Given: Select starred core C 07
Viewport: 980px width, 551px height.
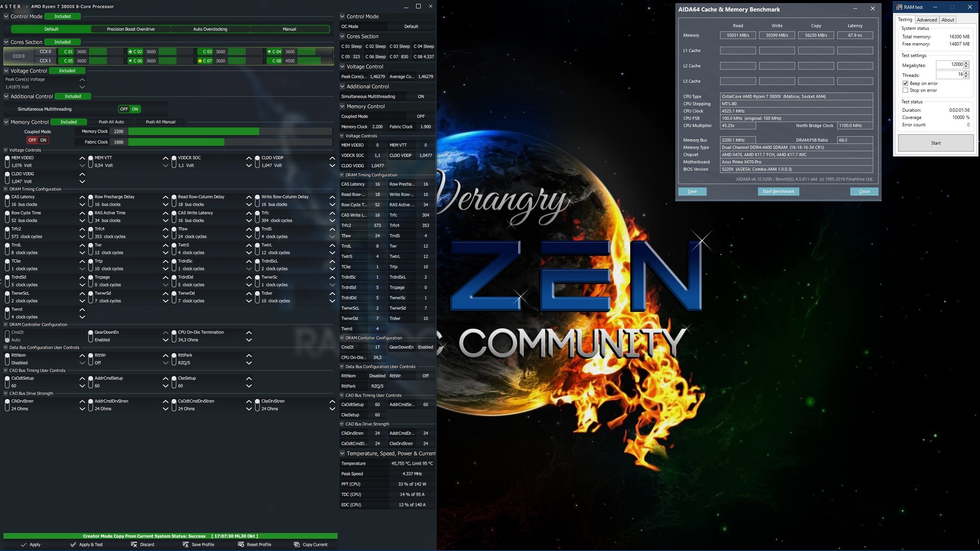Looking at the screenshot, I should pyautogui.click(x=205, y=61).
